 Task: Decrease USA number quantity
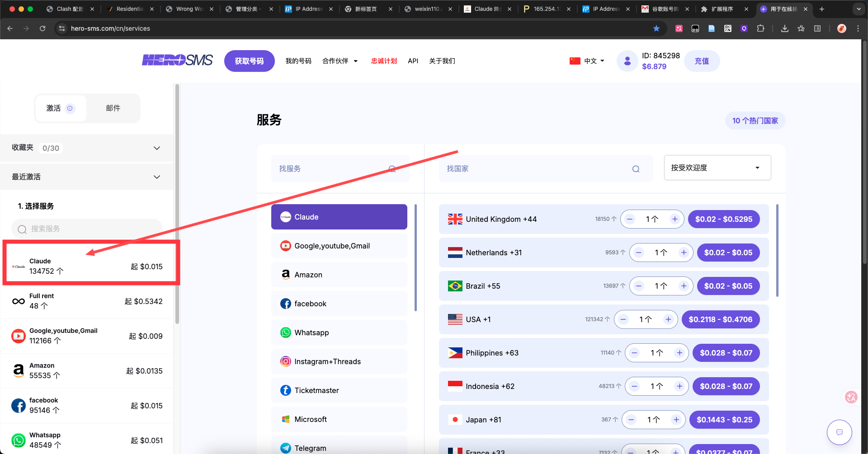(623, 319)
